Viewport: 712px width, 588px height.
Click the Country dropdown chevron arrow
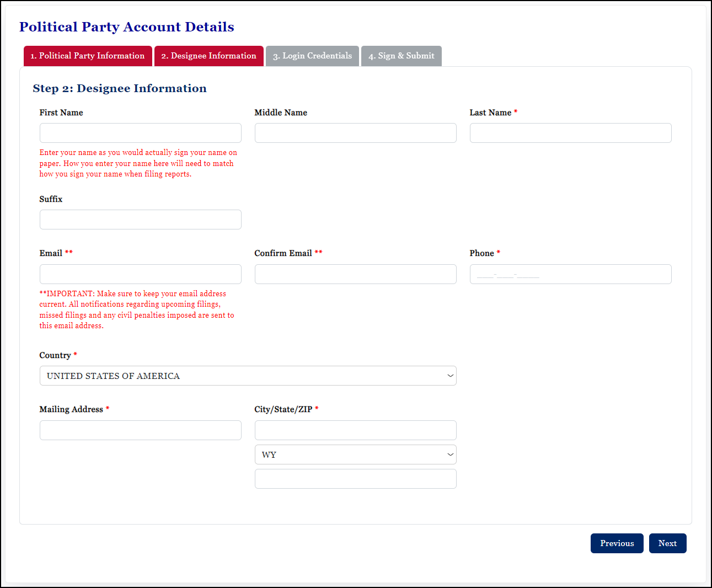pyautogui.click(x=449, y=376)
